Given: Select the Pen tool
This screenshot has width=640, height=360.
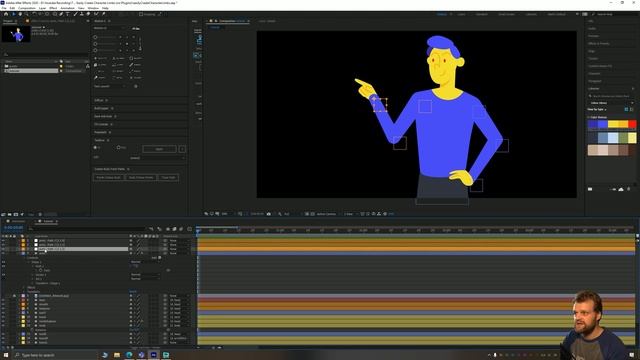Looking at the screenshot, I should click(x=61, y=14).
